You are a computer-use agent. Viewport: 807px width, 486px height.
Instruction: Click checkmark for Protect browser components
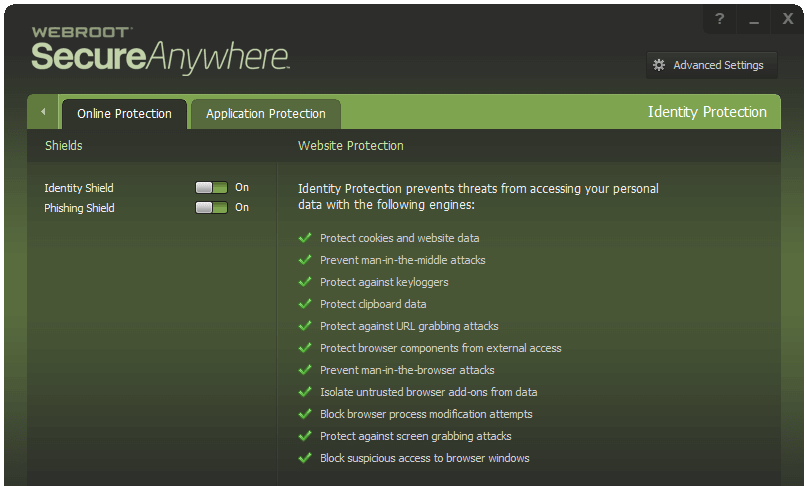coord(305,348)
